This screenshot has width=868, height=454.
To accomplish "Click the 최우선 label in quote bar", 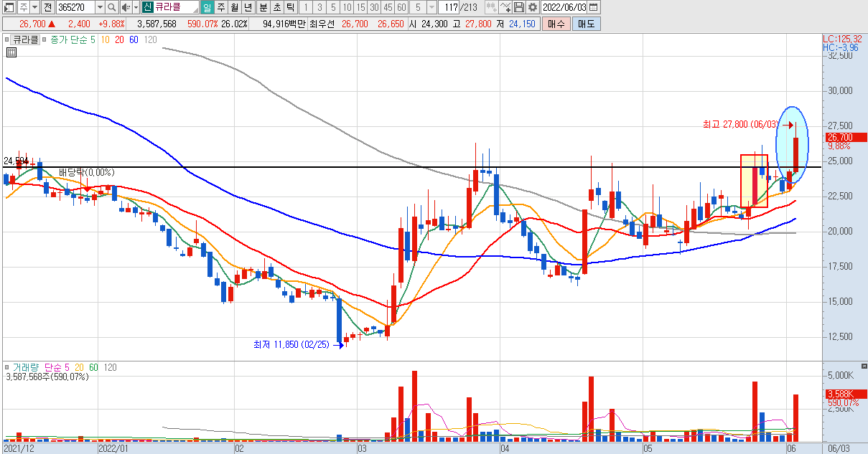I will [322, 24].
